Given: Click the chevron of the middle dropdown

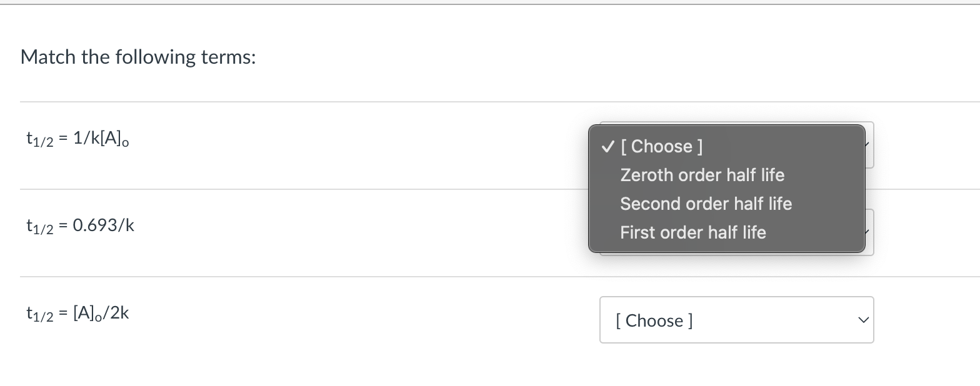Looking at the screenshot, I should click(867, 232).
